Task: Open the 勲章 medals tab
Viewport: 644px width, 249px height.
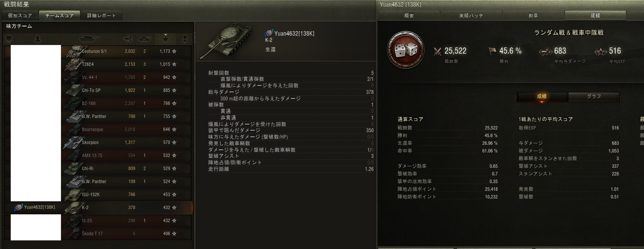Action: coord(533,16)
